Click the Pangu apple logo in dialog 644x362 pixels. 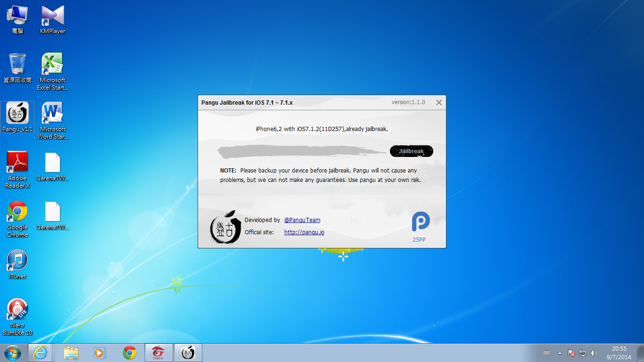point(225,228)
